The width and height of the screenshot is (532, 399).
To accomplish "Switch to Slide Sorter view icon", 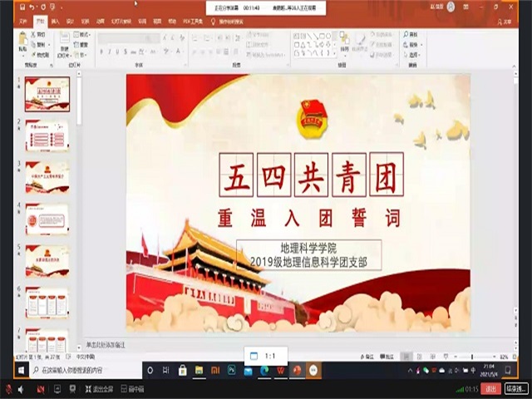I will click(x=419, y=357).
